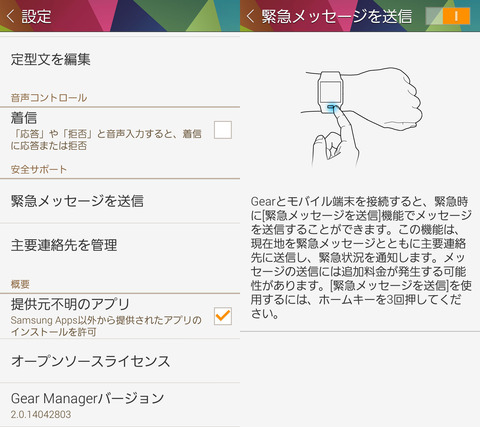This screenshot has height=427, width=480.
Task: Open オープンソースライセンス
Action: (x=120, y=361)
